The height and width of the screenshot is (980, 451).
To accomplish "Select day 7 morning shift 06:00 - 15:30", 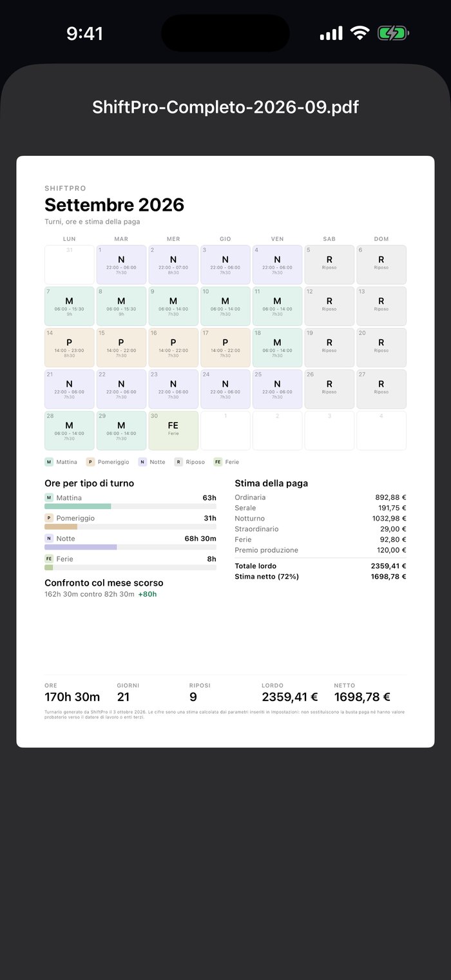I will 70,306.
